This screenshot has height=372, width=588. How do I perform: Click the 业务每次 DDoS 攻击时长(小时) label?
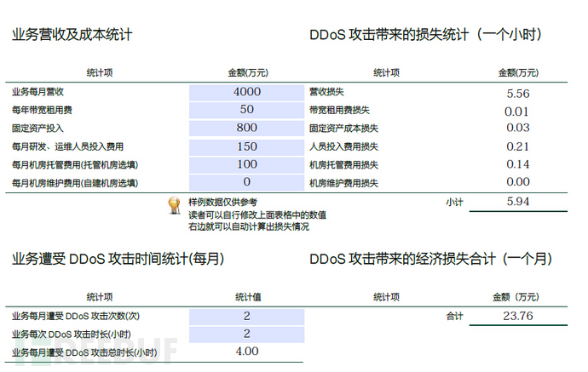point(72,335)
